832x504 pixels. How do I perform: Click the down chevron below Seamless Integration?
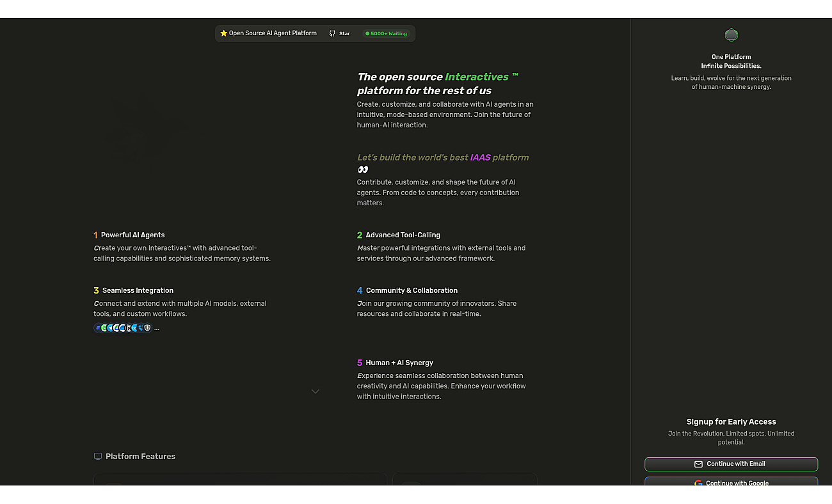[x=316, y=391]
